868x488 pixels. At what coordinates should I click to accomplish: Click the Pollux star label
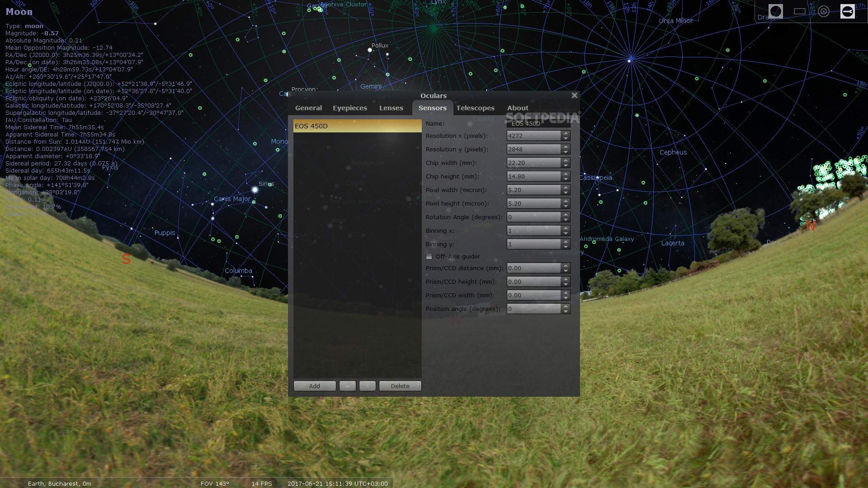pos(380,45)
